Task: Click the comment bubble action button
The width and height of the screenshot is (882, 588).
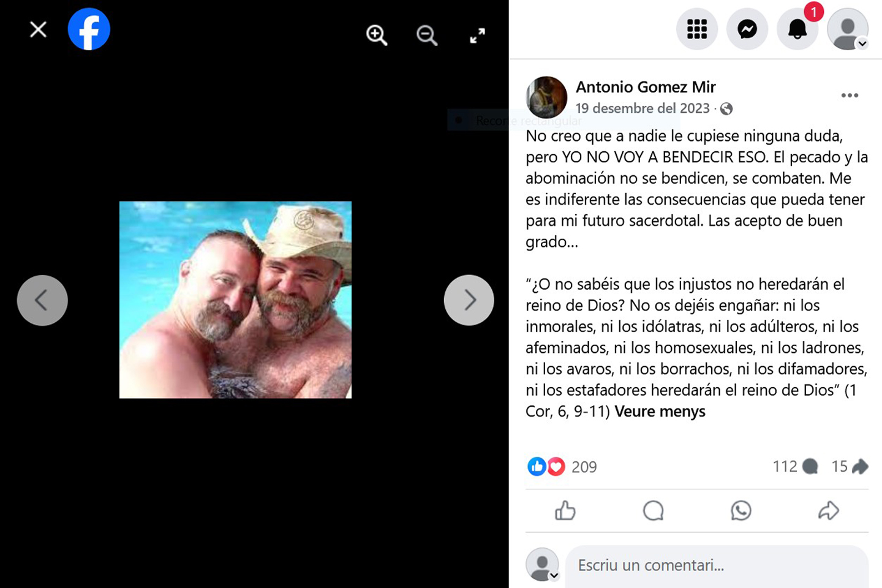Action: [x=654, y=511]
